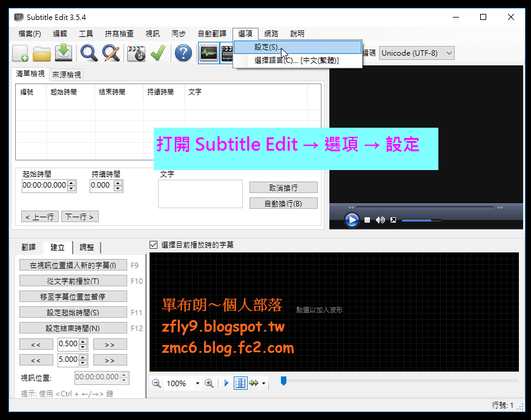This screenshot has width=531, height=420.
Task: Click the New subtitle file icon
Action: point(20,53)
